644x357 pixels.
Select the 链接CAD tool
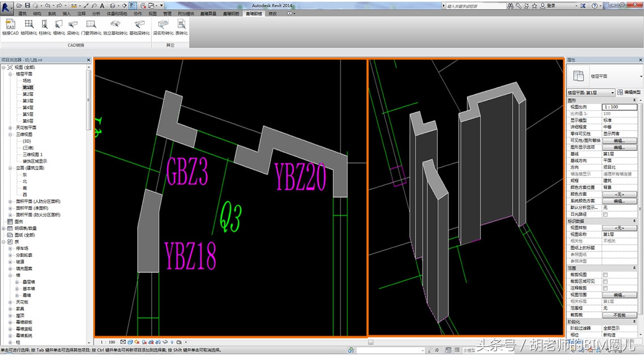(x=10, y=26)
